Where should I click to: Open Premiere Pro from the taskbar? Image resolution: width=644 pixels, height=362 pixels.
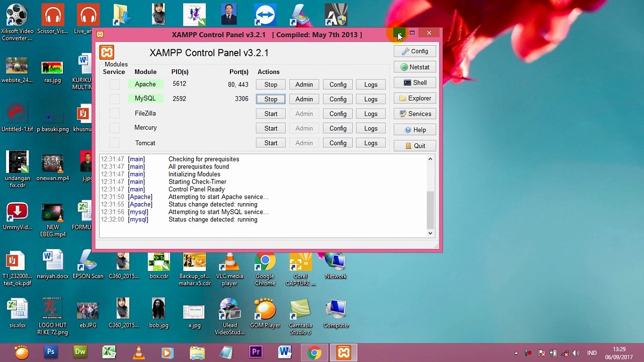click(256, 352)
